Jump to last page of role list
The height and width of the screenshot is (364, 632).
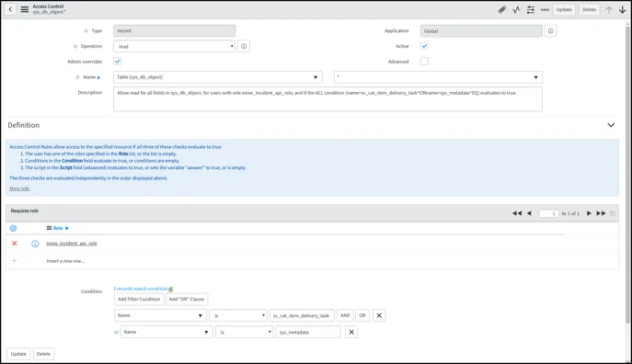[x=601, y=213]
